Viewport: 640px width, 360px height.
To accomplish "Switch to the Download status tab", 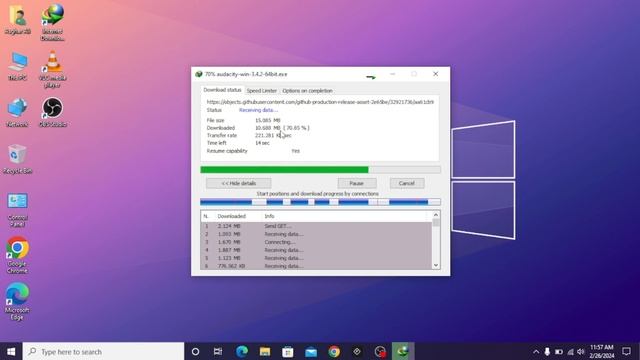I will click(x=222, y=90).
